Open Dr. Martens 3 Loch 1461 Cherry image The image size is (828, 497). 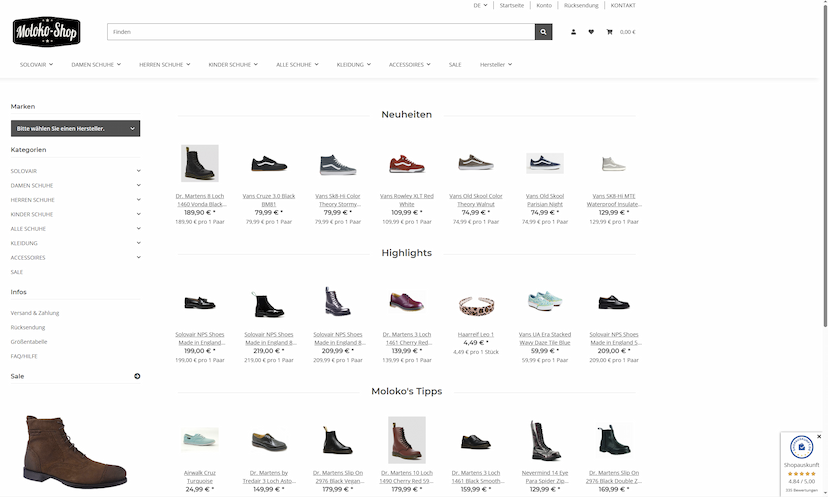407,302
